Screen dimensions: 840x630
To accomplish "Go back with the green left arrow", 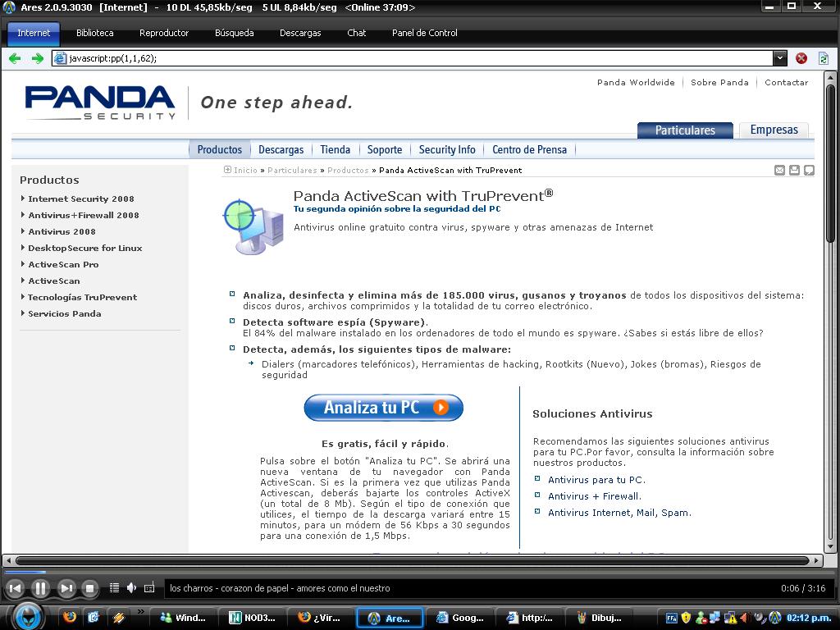I will pos(15,58).
